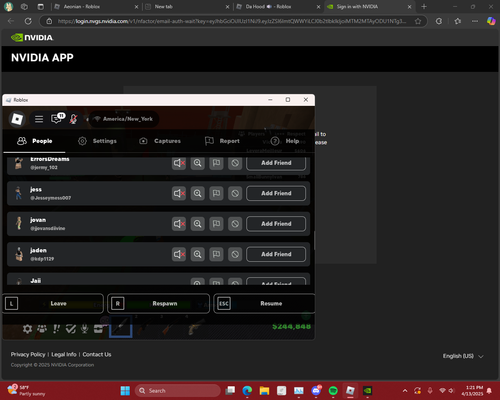Open the Windows Start menu
Screen dimensions: 500x400
[x=125, y=390]
